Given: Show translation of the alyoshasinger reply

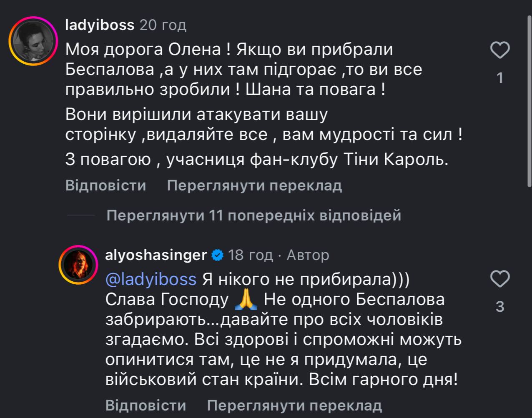Looking at the screenshot, I should [294, 405].
